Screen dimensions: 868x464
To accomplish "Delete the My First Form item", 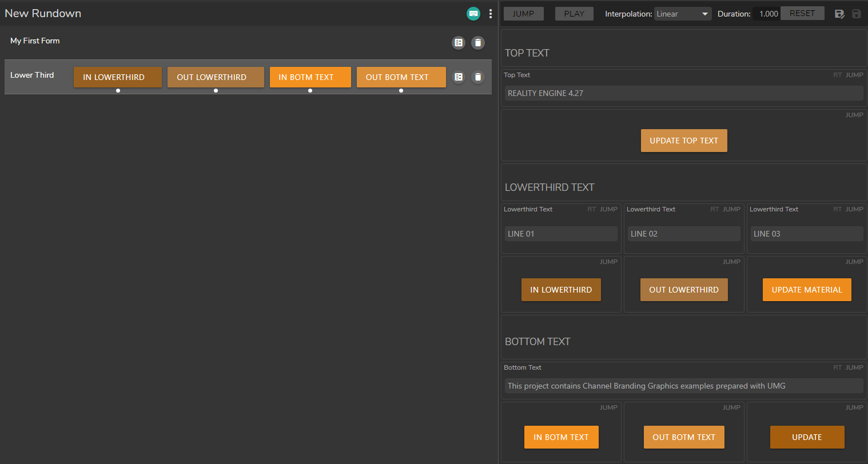I will 478,43.
